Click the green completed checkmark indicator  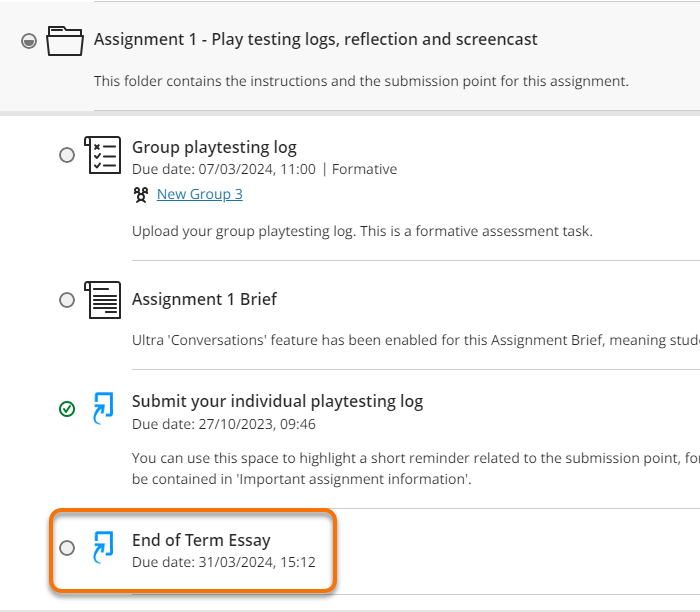[x=67, y=408]
